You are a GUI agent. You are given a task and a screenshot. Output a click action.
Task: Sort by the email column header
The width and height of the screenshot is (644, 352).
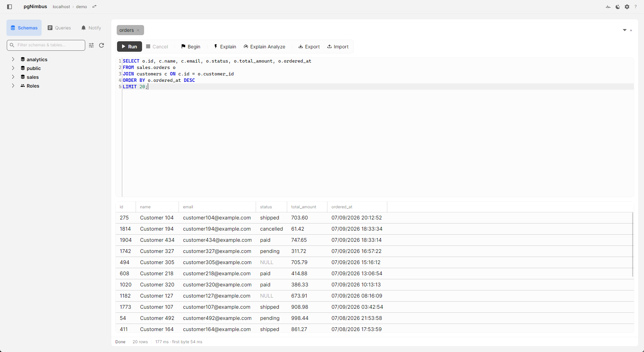[217, 207]
